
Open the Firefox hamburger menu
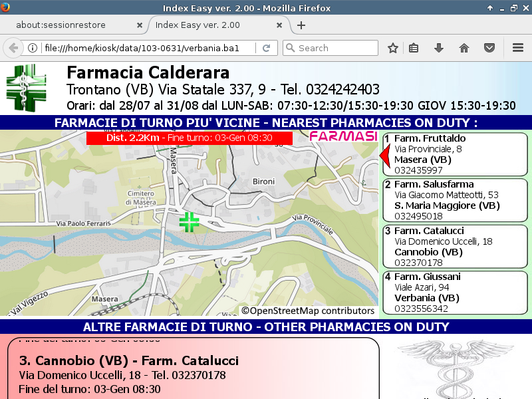pos(518,48)
